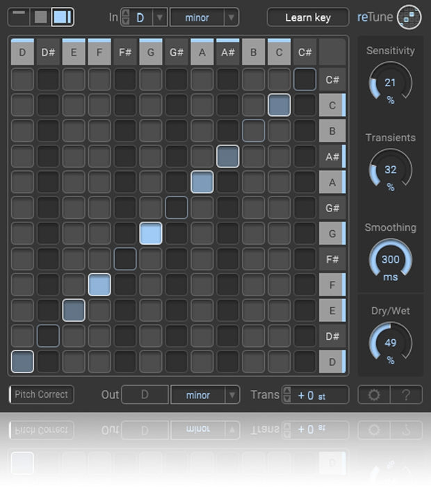Viewport: 431px width, 504px height.
Task: Toggle the F# input note at the top
Action: point(125,52)
